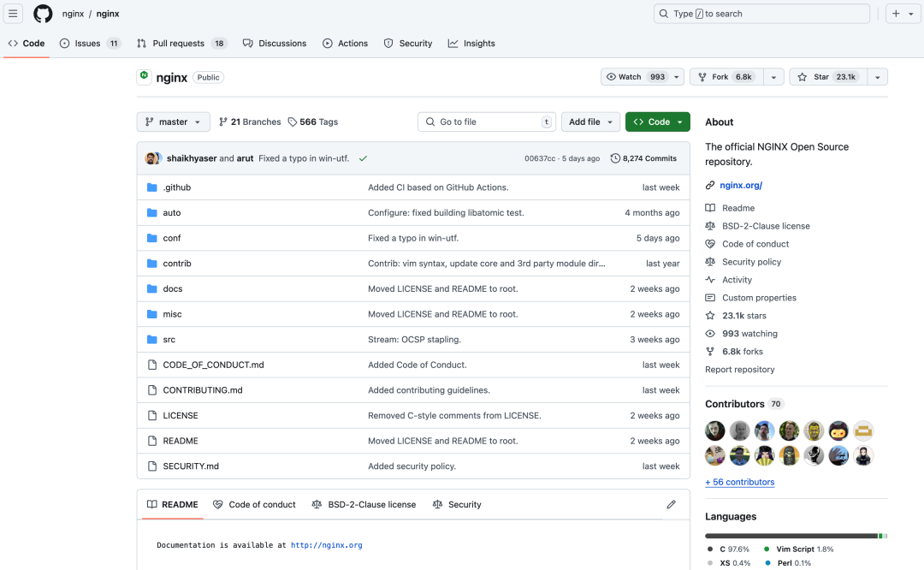This screenshot has height=570, width=924.
Task: Click the Custom properties note icon
Action: (x=710, y=298)
